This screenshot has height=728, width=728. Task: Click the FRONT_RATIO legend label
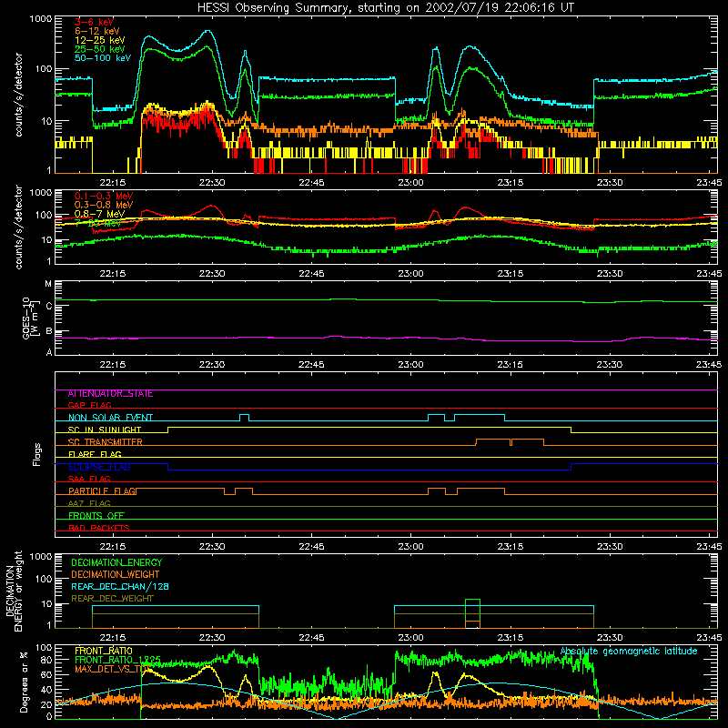[104, 651]
